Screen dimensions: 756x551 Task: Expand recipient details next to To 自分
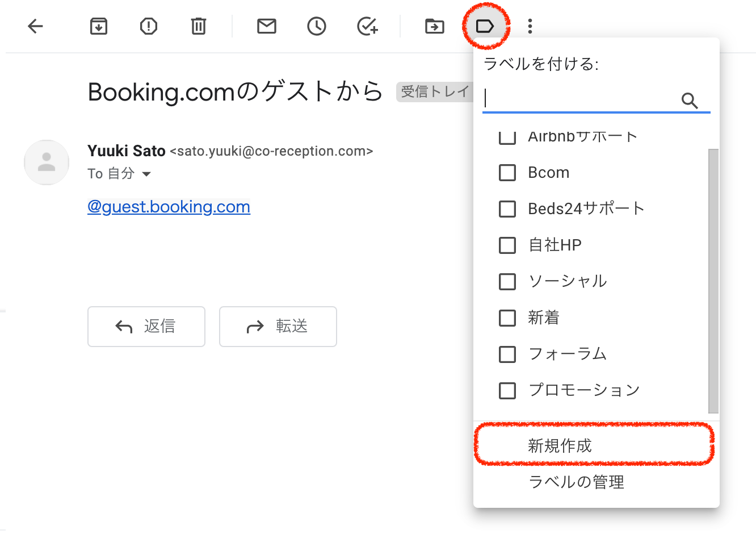click(146, 174)
